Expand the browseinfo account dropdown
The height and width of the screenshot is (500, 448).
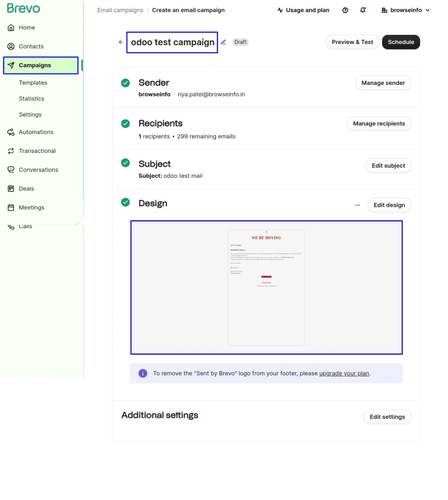coord(406,10)
